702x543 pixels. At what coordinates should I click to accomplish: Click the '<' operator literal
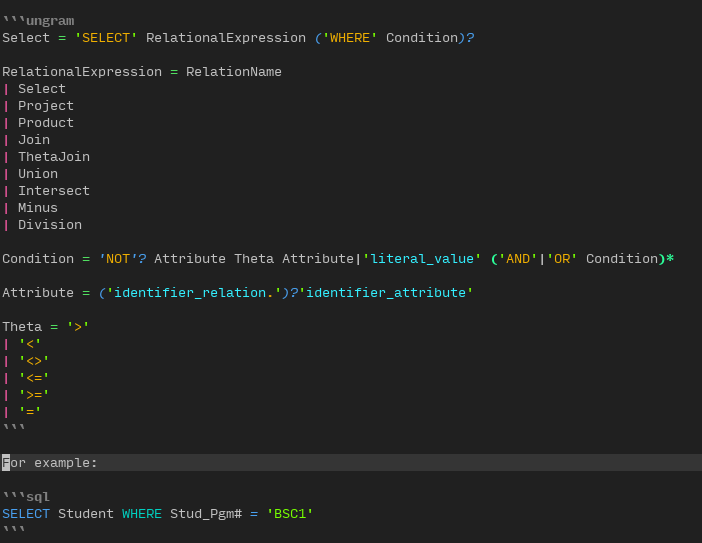(30, 344)
